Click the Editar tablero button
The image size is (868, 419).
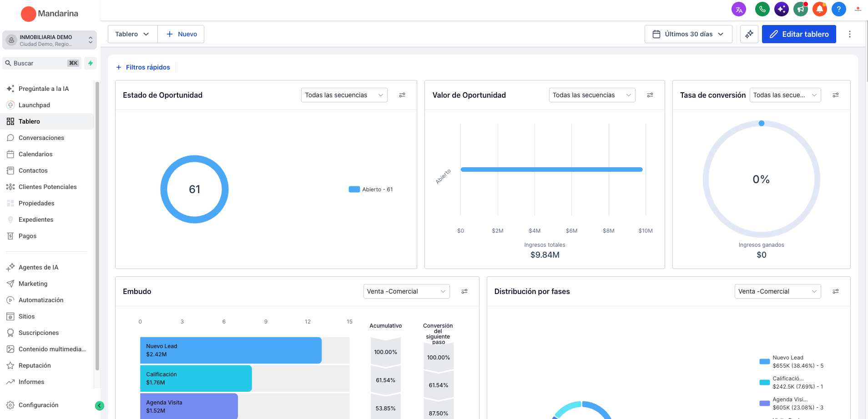tap(799, 34)
